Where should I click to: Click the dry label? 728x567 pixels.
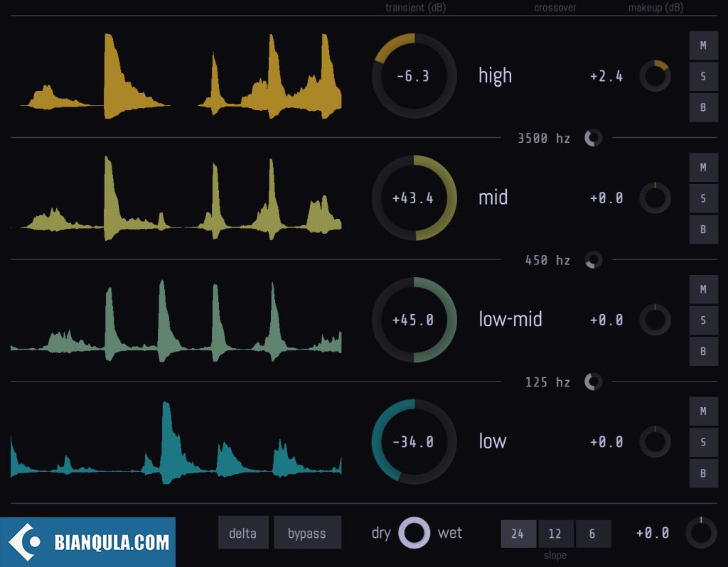coord(381,533)
